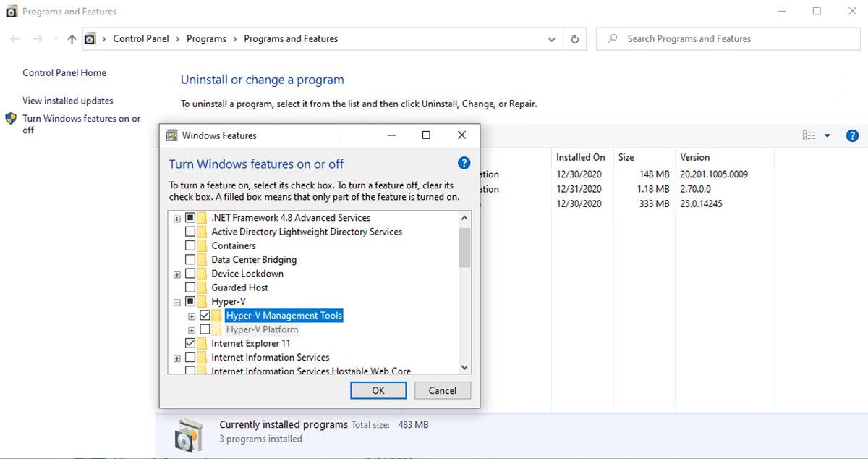The height and width of the screenshot is (459, 868).
Task: Open View installed updates link
Action: click(x=67, y=100)
